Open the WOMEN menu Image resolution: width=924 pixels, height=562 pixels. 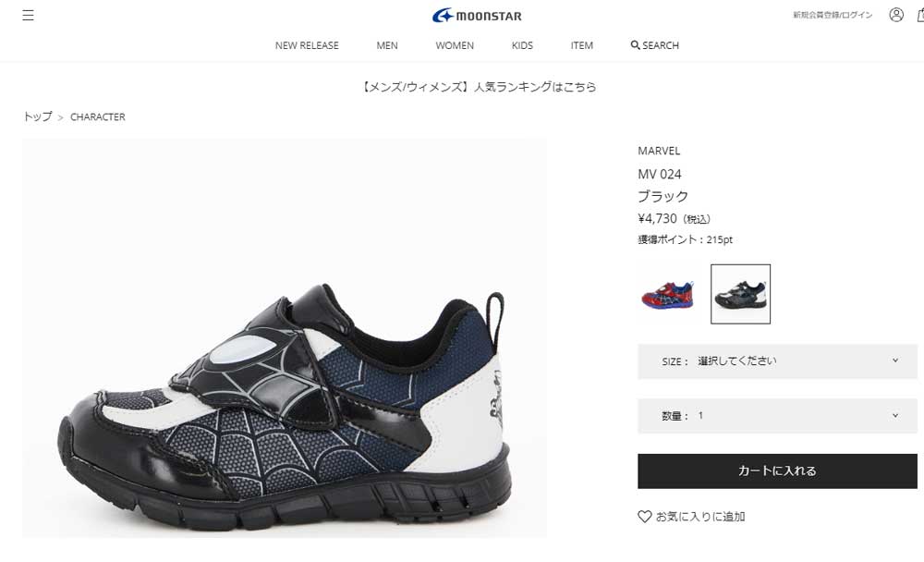click(455, 45)
